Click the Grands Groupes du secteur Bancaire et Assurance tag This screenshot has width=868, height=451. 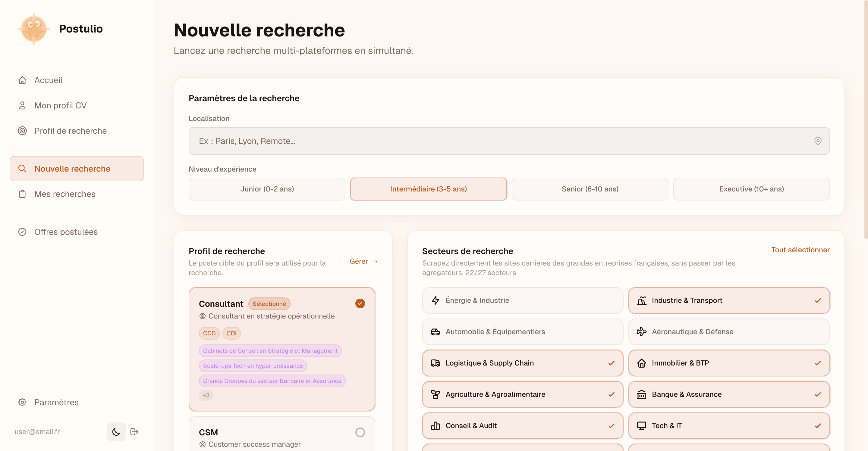point(272,381)
